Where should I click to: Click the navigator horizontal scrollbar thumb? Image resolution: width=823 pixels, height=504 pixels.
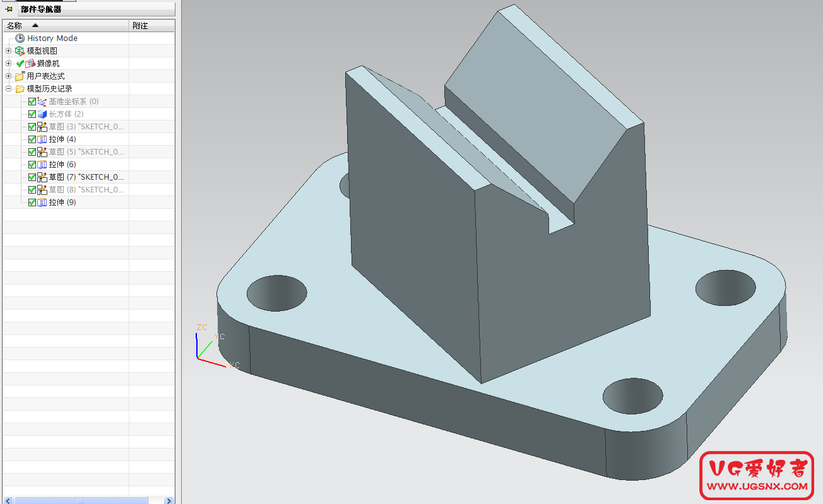click(x=80, y=500)
